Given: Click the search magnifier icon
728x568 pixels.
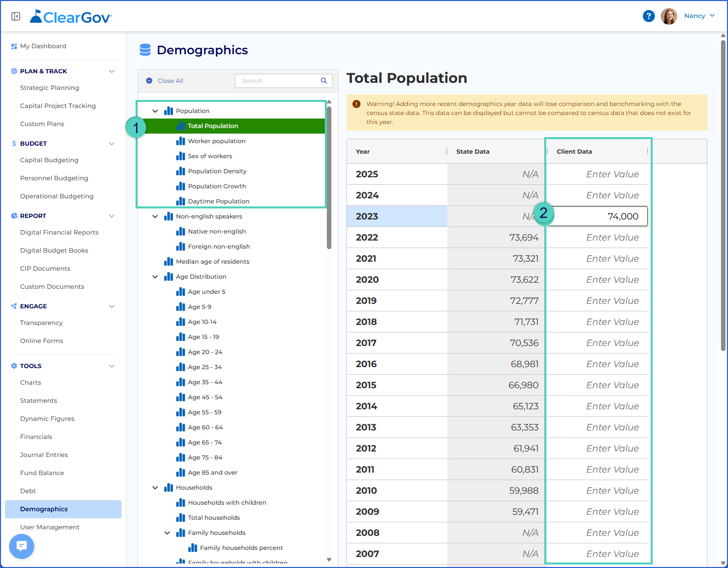Looking at the screenshot, I should (x=324, y=81).
